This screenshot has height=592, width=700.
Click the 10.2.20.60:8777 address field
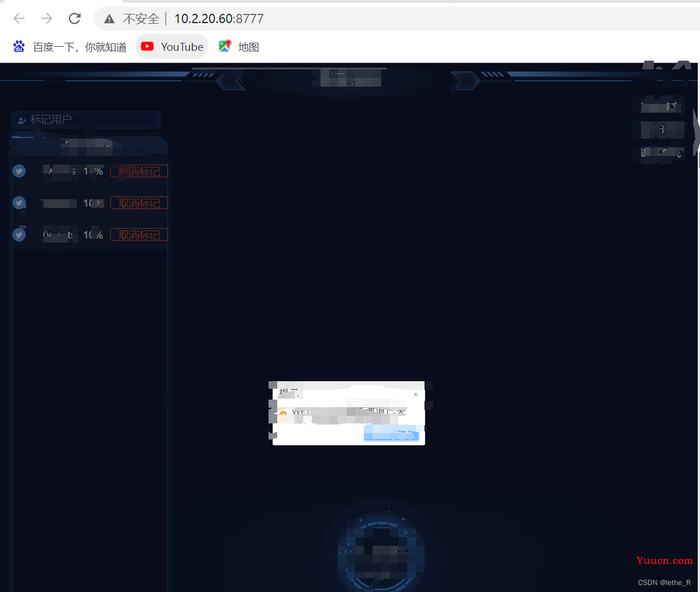[219, 18]
